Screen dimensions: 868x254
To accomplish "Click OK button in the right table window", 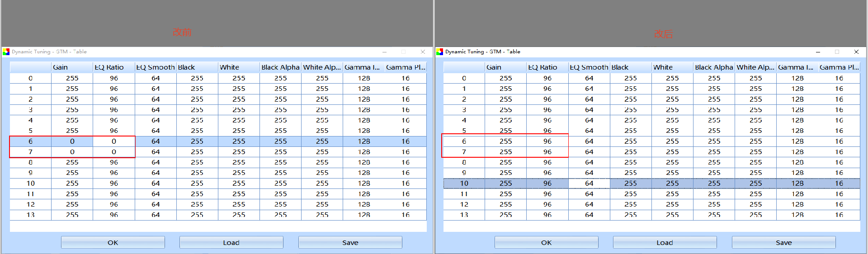I will pos(546,243).
